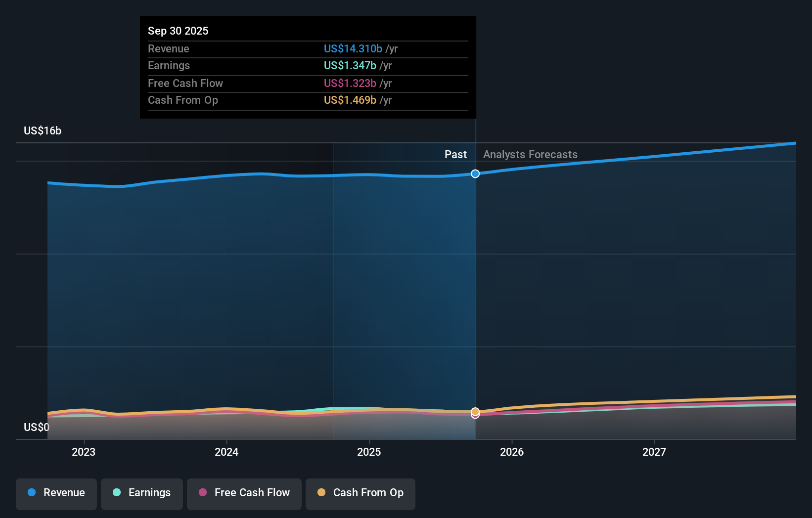812x518 pixels.
Task: Click the US$16b axis gridline label
Action: point(42,130)
